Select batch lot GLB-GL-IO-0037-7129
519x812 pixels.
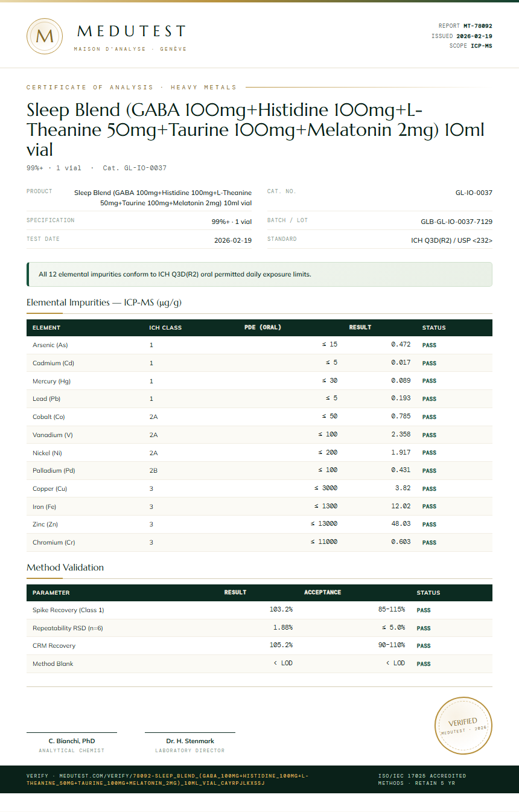(456, 222)
